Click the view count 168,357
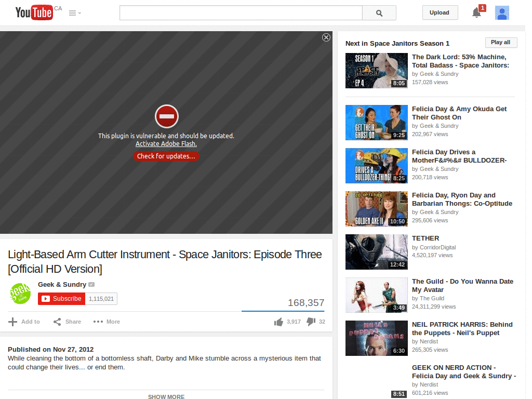The image size is (532, 399). point(306,303)
